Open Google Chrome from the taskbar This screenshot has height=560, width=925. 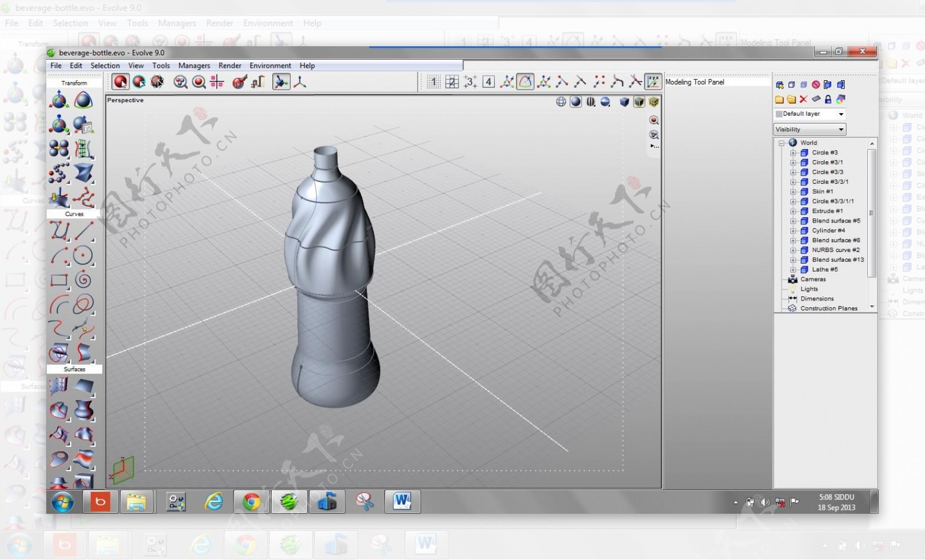pos(251,502)
